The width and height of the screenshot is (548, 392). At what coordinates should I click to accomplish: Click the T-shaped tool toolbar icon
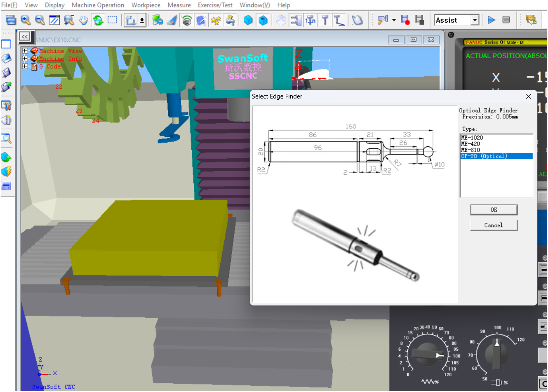click(x=325, y=20)
